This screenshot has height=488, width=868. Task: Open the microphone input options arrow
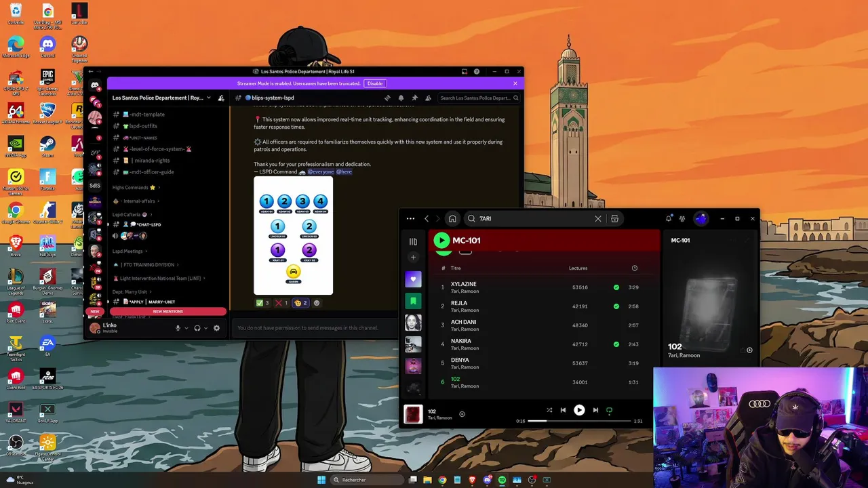(186, 329)
